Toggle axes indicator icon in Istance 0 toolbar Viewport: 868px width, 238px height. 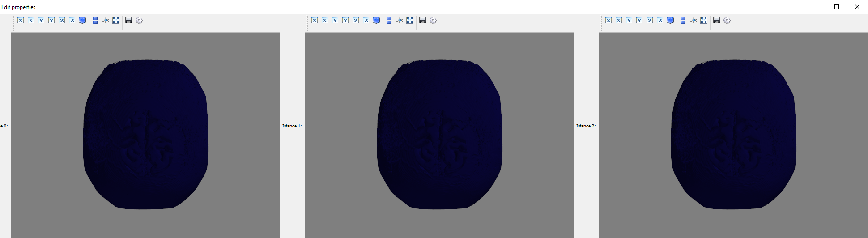coord(106,20)
